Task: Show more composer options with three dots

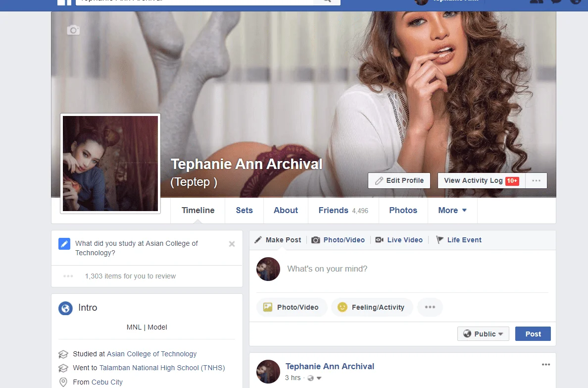Action: pyautogui.click(x=430, y=307)
